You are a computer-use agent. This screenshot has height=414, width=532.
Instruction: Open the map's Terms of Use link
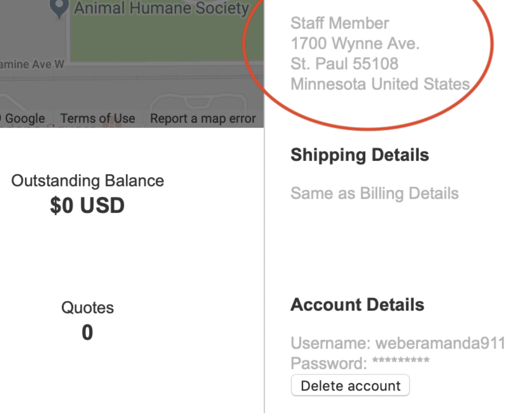[98, 118]
